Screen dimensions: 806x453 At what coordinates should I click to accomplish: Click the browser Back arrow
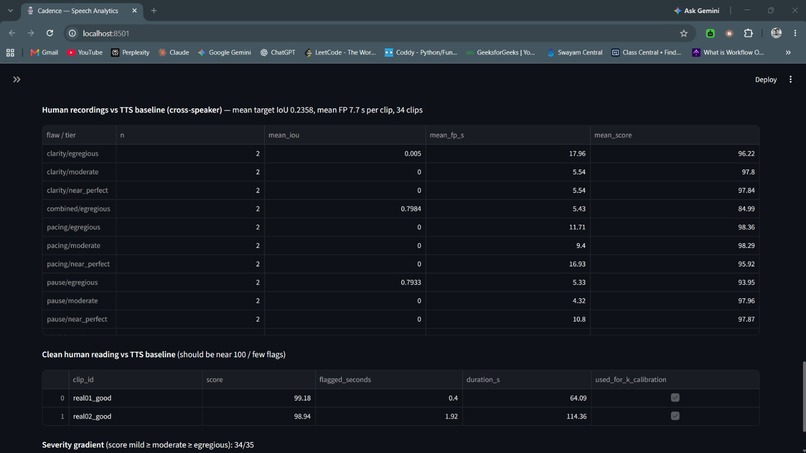12,33
